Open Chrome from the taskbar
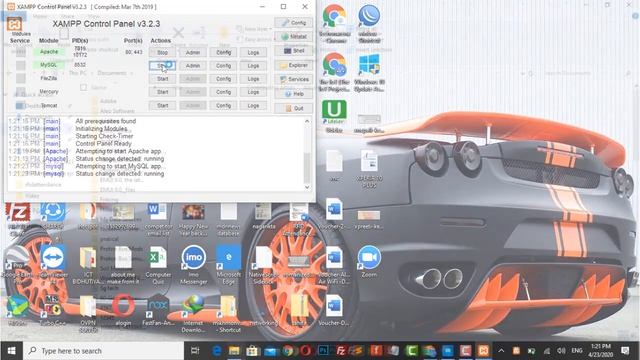640x360 pixels. coord(288,351)
